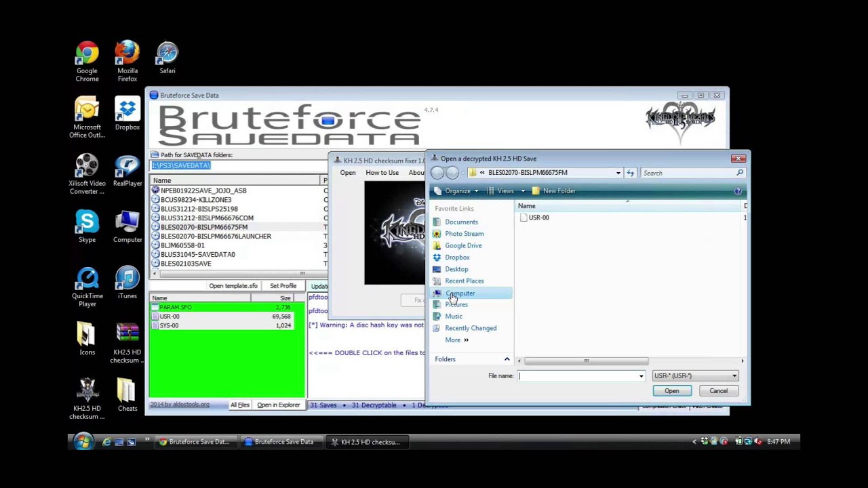
Task: Open Safari desktop shortcut
Action: pyautogui.click(x=167, y=58)
